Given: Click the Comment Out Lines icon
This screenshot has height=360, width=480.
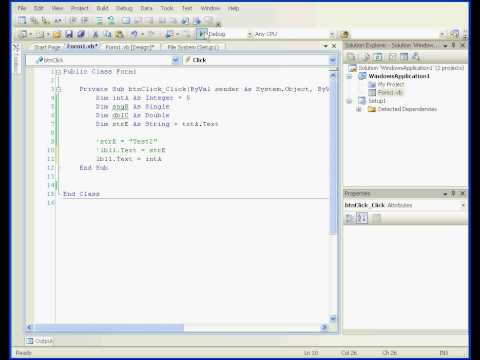Looking at the screenshot, I should pos(99,21).
